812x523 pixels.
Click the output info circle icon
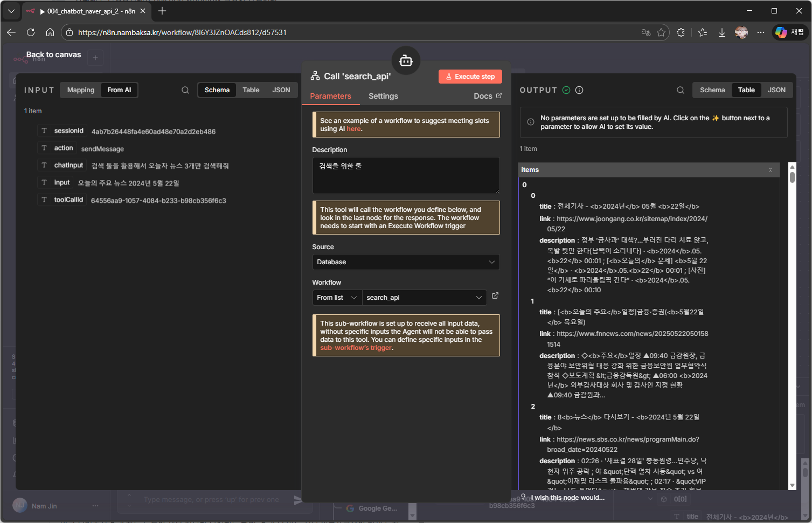579,90
